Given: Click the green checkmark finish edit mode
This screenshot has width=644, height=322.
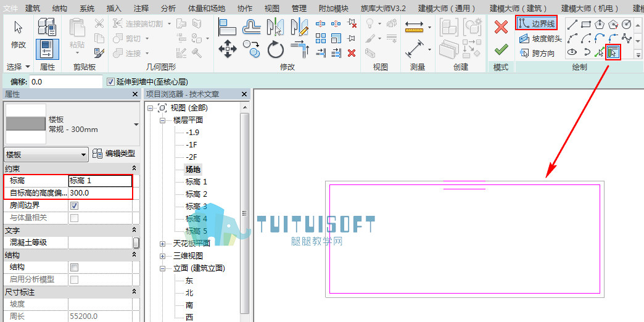Looking at the screenshot, I should tap(501, 51).
